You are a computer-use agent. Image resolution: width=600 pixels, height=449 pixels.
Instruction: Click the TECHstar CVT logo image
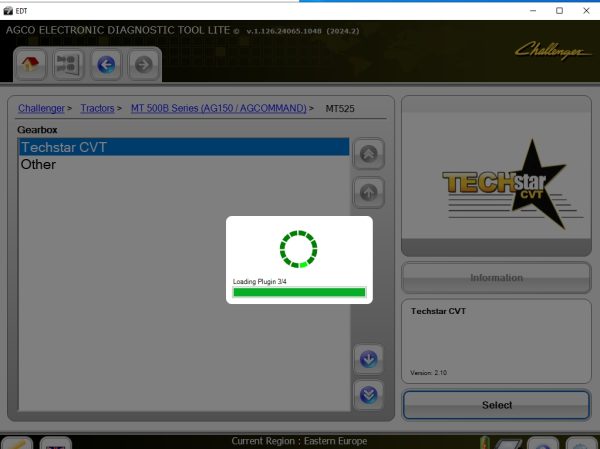512,185
